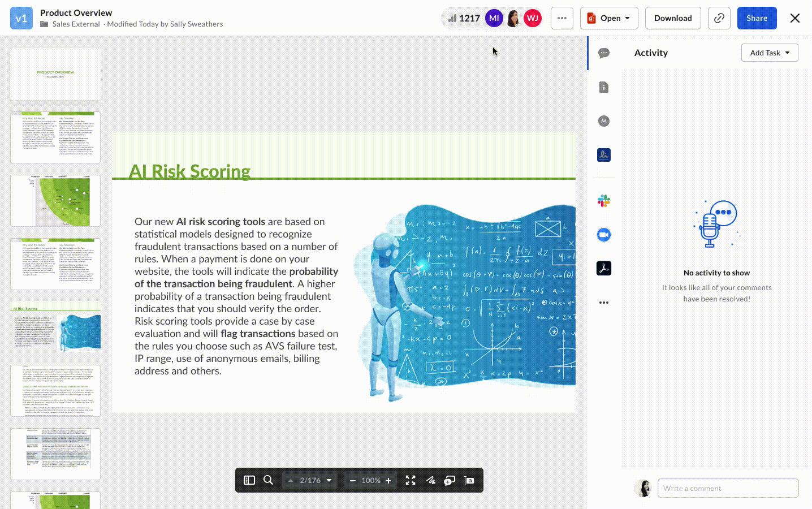Click the blue Share button
The image size is (812, 509).
coord(757,18)
